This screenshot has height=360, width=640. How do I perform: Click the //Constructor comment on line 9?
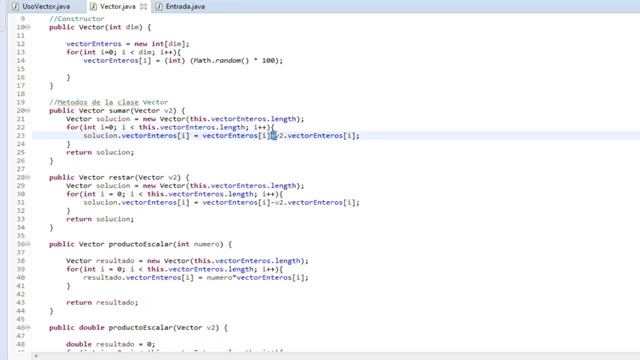tap(76, 19)
